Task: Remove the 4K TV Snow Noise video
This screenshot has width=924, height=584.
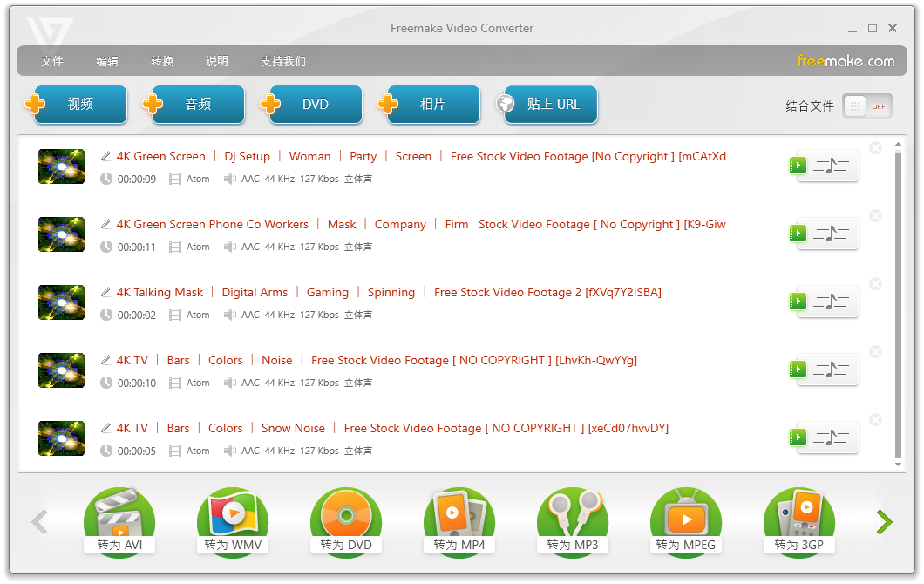Action: pyautogui.click(x=875, y=419)
